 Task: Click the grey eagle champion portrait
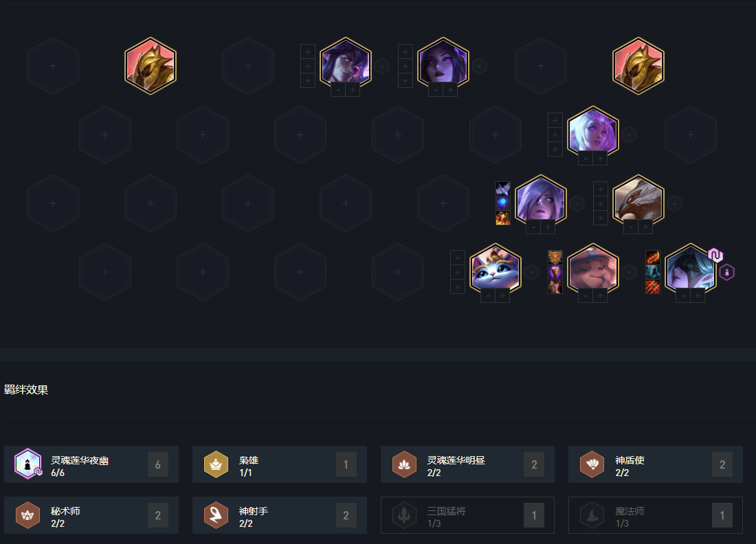638,203
